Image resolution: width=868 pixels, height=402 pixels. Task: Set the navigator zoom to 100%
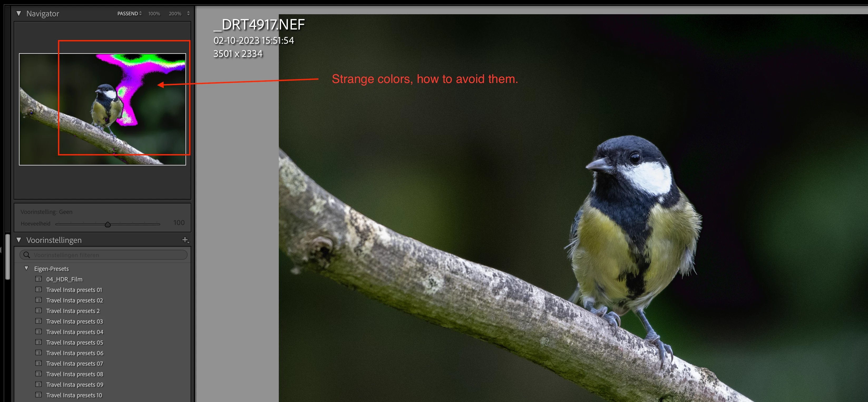(154, 13)
